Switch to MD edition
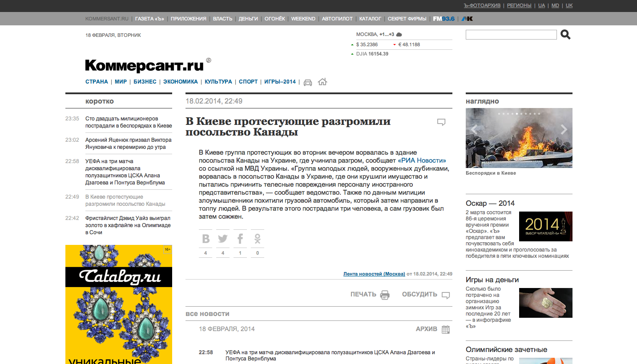Screen dimensions: 637x364 [555, 5]
